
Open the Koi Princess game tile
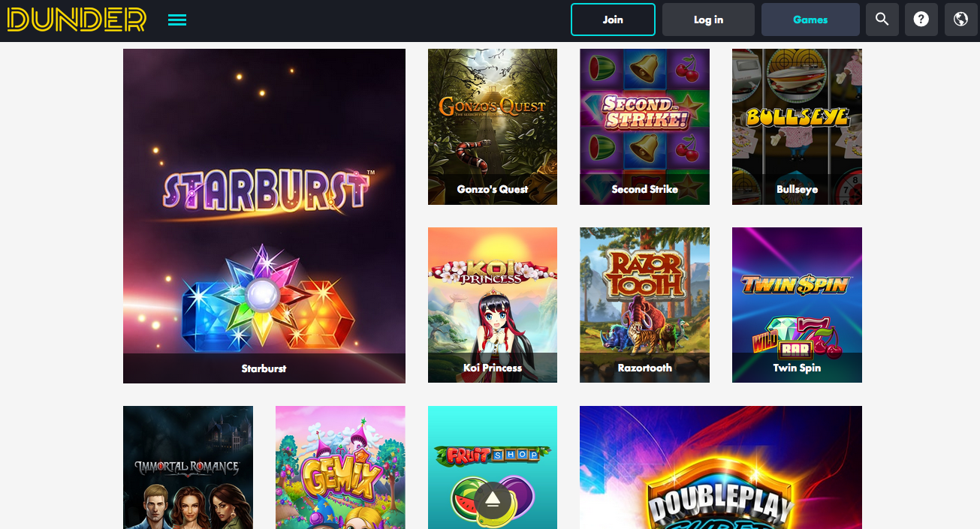pyautogui.click(x=493, y=305)
